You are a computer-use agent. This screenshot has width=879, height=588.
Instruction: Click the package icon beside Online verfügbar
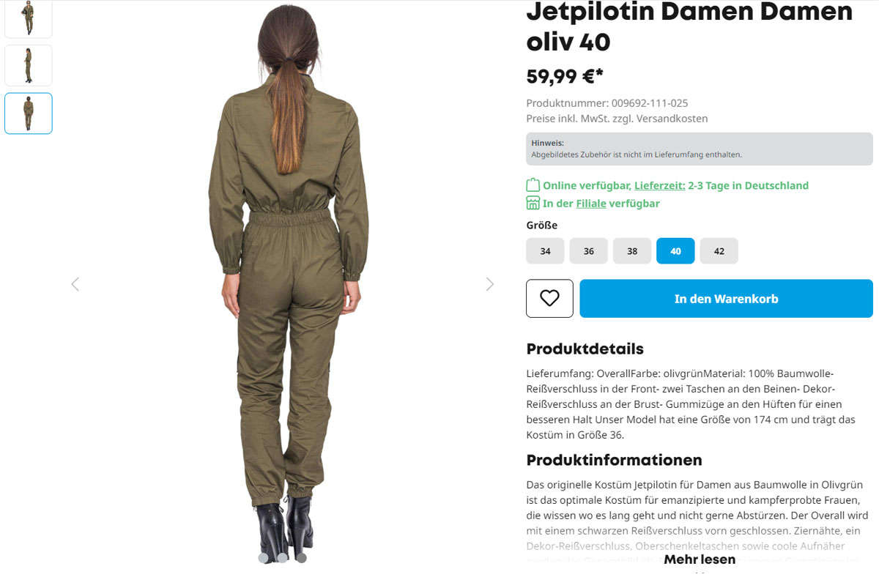click(x=533, y=185)
